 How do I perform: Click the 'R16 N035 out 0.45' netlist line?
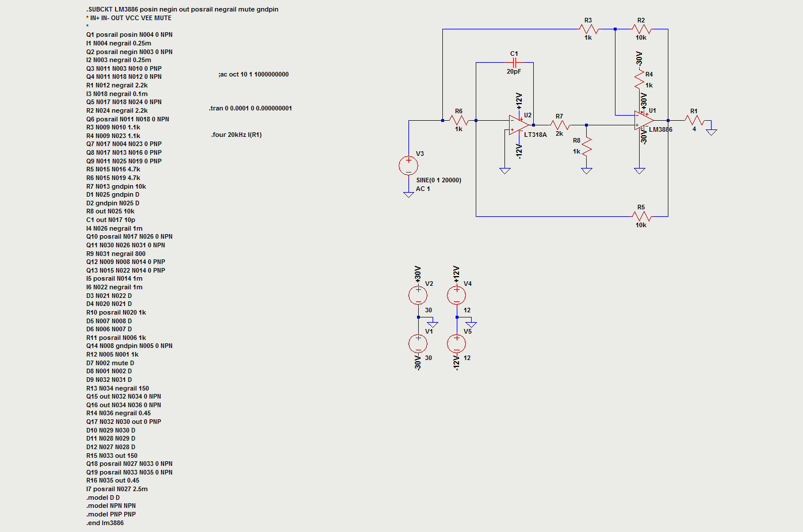(113, 480)
